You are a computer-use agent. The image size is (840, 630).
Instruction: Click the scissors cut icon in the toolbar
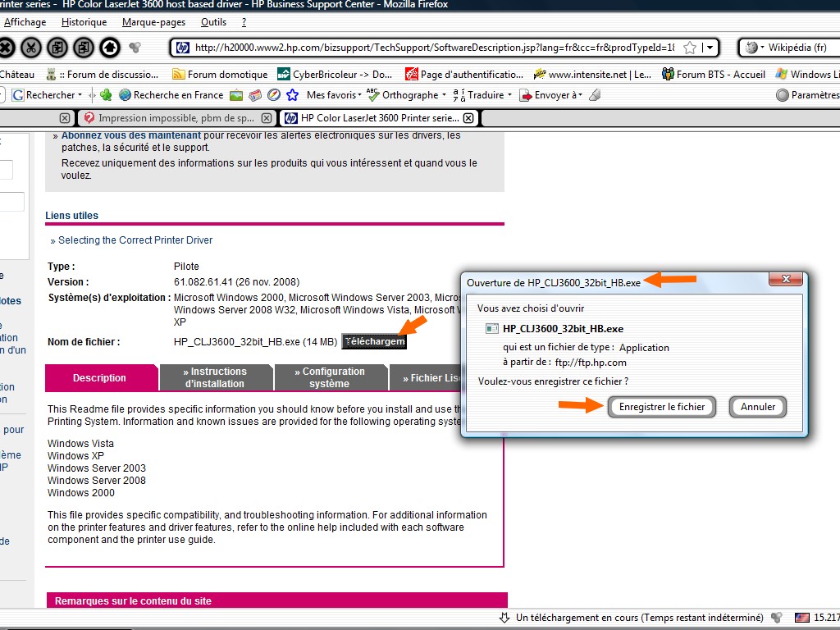(x=31, y=47)
